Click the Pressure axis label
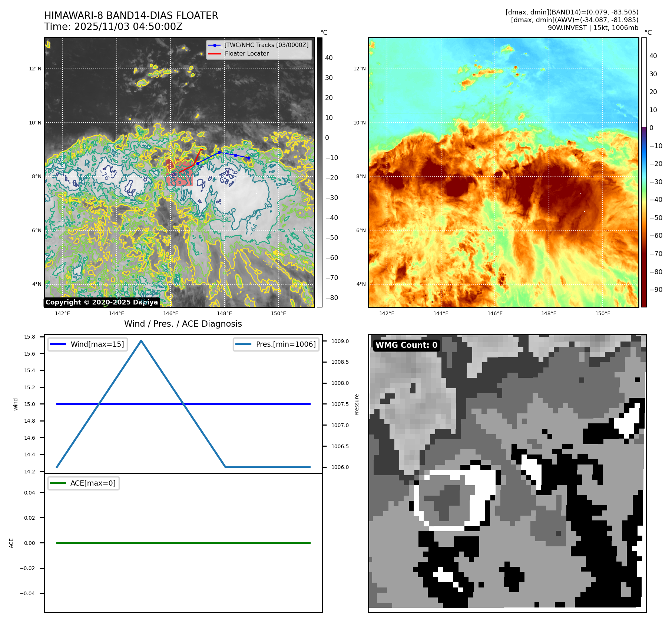672x626 pixels. click(x=357, y=404)
